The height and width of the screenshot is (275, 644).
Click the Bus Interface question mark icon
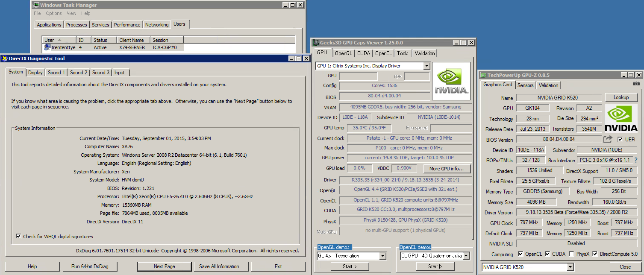[x=635, y=160]
